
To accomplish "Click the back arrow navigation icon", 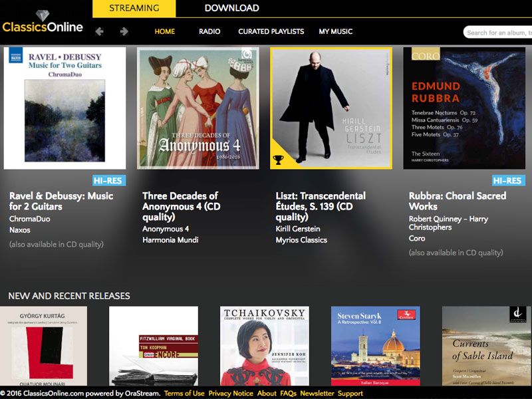I will click(x=99, y=31).
